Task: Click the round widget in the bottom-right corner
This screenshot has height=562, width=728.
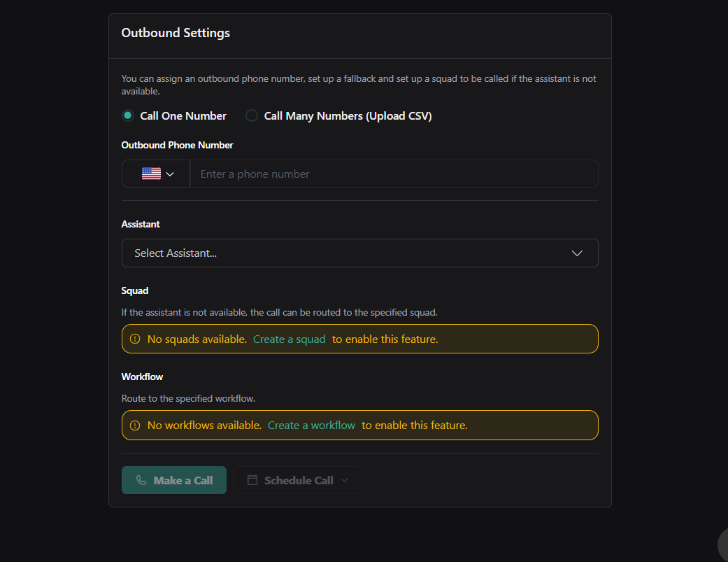Action: [722, 545]
